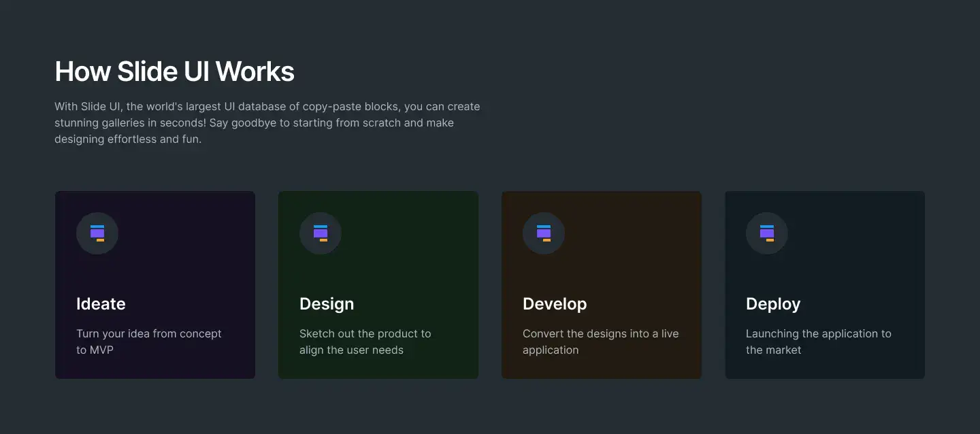Click "Turn your idea from concept to MVP" text
980x434 pixels.
point(149,341)
